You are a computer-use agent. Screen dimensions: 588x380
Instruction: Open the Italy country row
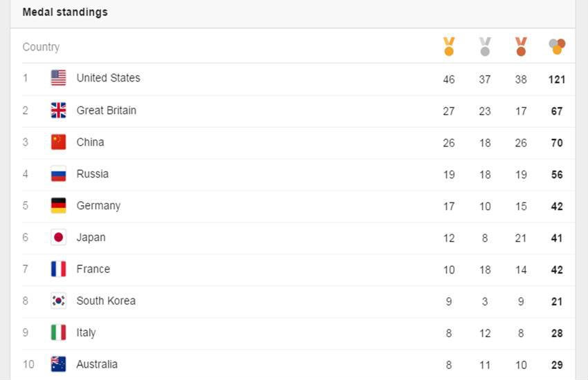click(293, 333)
